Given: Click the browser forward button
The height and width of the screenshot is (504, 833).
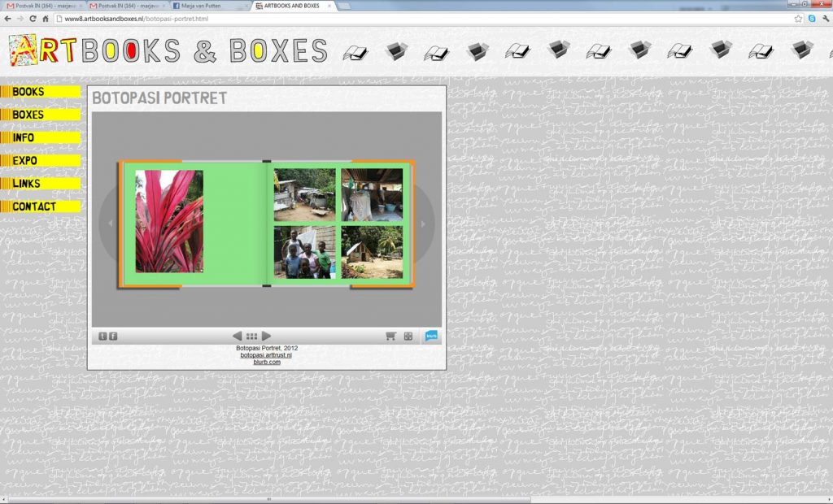Looking at the screenshot, I should click(x=20, y=19).
